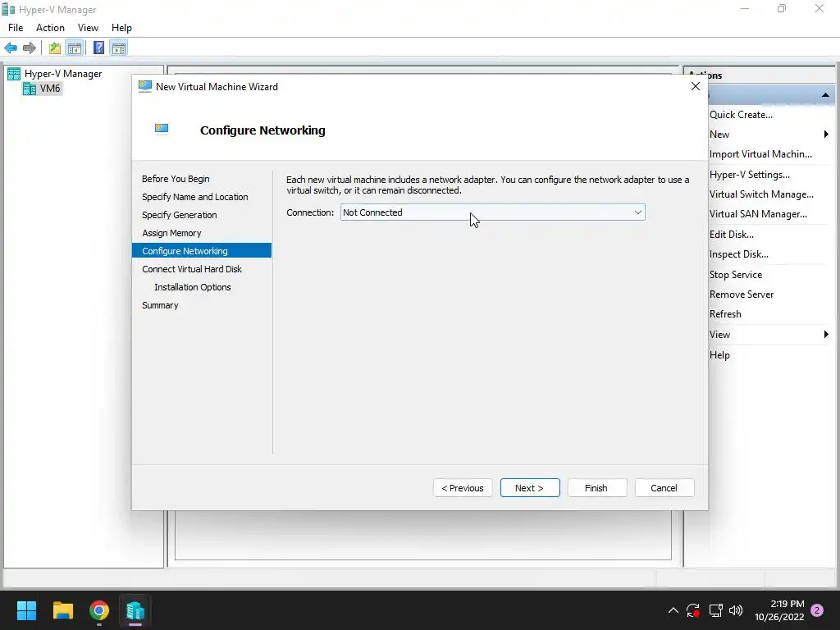The height and width of the screenshot is (630, 840).
Task: Click Inspect Disk action
Action: (x=739, y=254)
